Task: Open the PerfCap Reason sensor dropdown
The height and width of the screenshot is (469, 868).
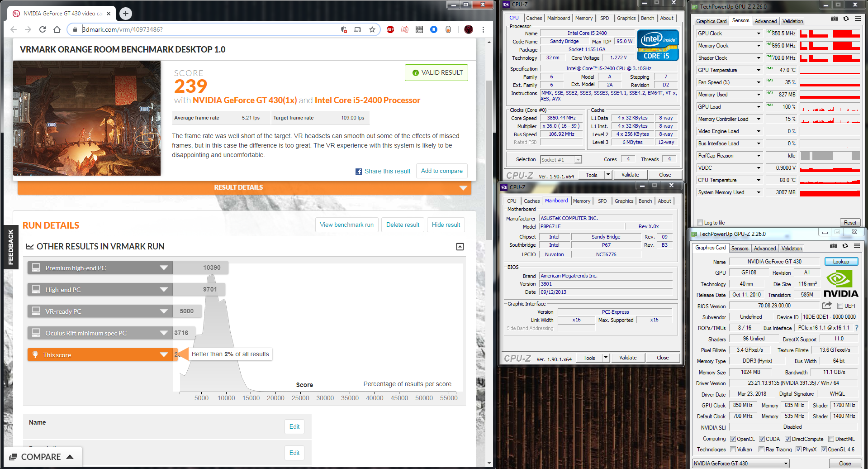Action: (759, 156)
